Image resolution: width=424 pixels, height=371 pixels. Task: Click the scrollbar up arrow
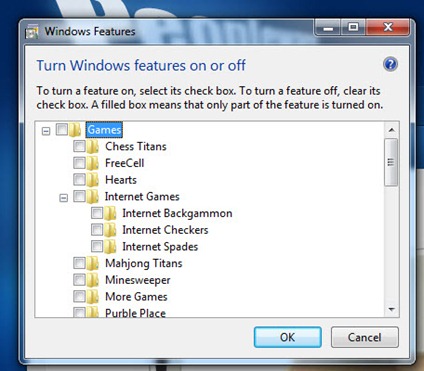pos(391,130)
